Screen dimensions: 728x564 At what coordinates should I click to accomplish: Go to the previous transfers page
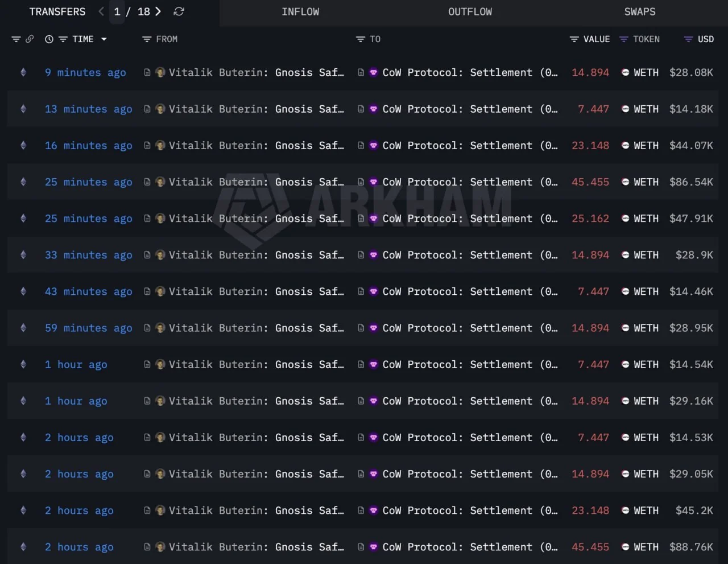(x=101, y=11)
